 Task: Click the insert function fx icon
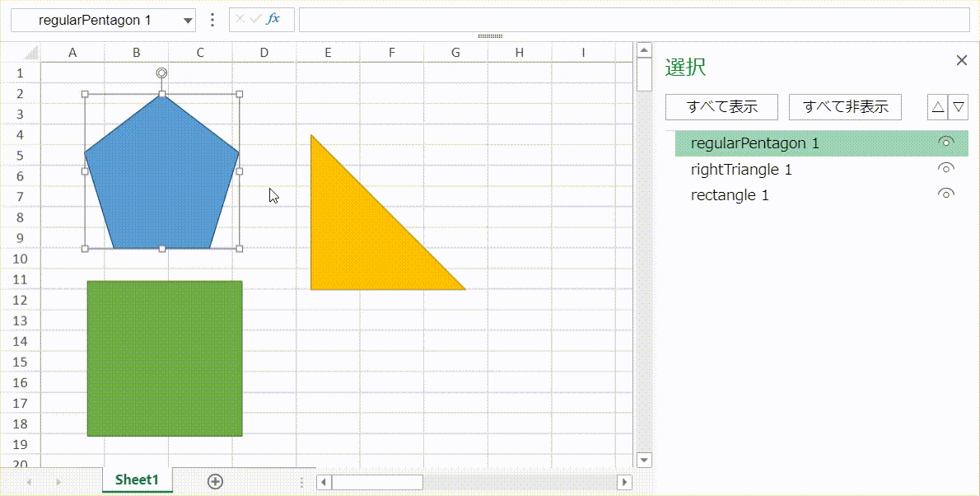click(273, 19)
